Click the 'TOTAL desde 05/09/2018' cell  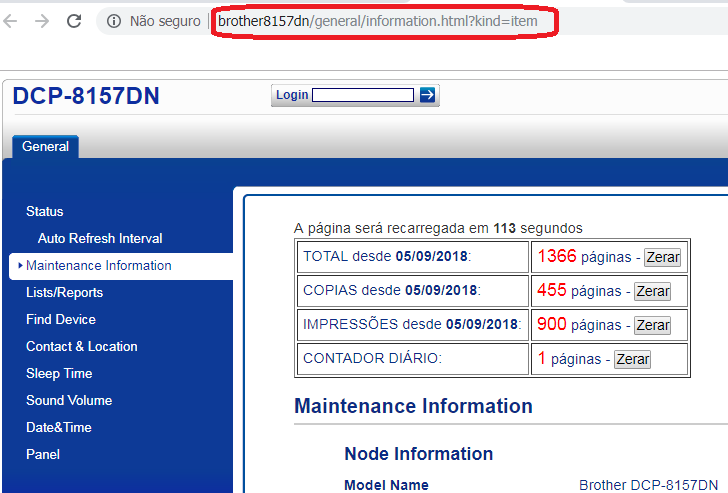[413, 256]
